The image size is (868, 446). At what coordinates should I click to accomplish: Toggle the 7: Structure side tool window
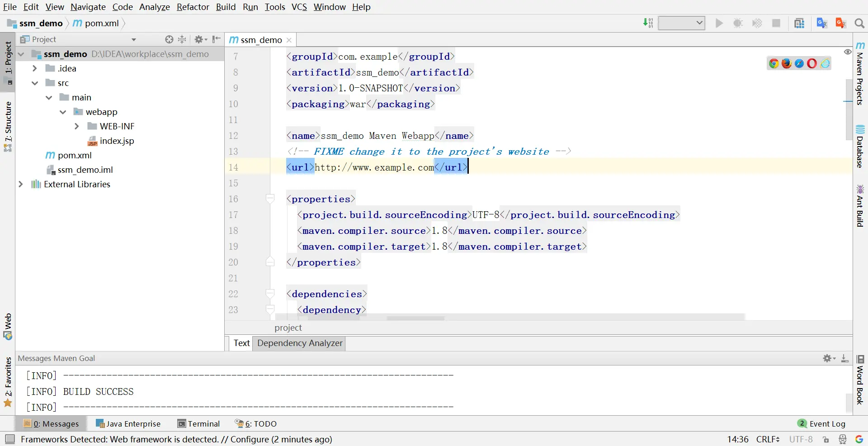(x=8, y=126)
